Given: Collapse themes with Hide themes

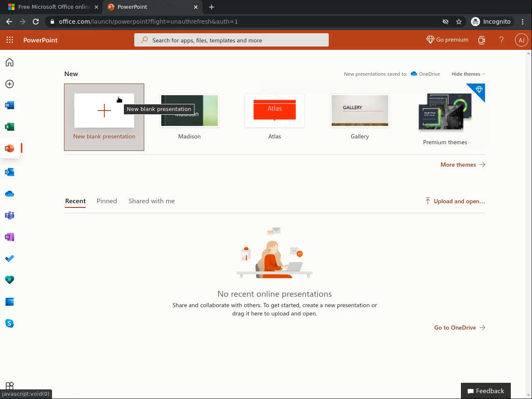Looking at the screenshot, I should tap(468, 74).
